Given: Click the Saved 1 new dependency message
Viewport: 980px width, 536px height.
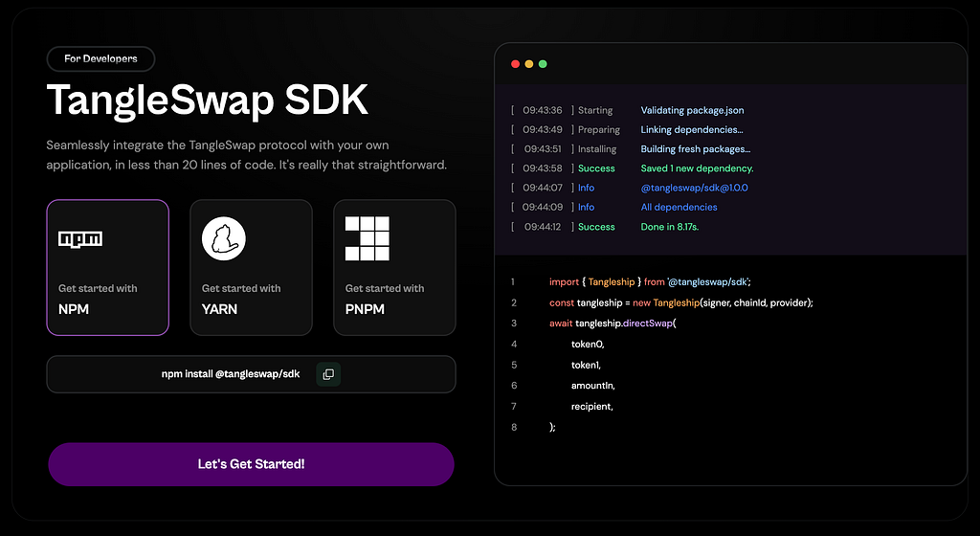Looking at the screenshot, I should point(697,168).
